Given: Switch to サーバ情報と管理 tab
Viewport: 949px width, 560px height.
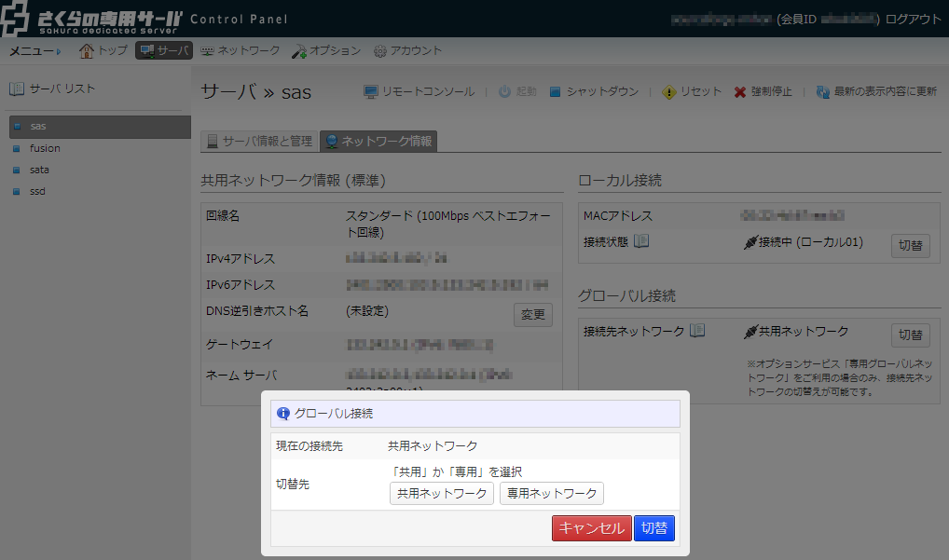Looking at the screenshot, I should point(259,142).
